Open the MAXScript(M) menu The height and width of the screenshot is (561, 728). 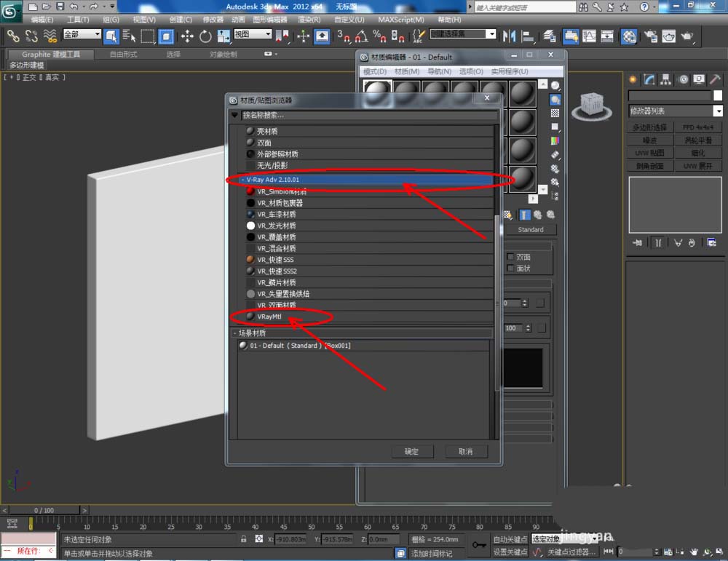(400, 20)
